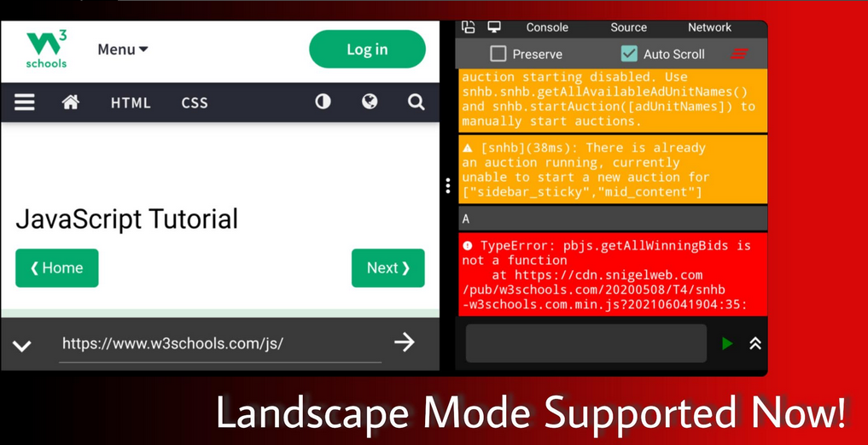This screenshot has height=445, width=868.
Task: Click the JavaScript Tutorial heading
Action: (x=127, y=219)
